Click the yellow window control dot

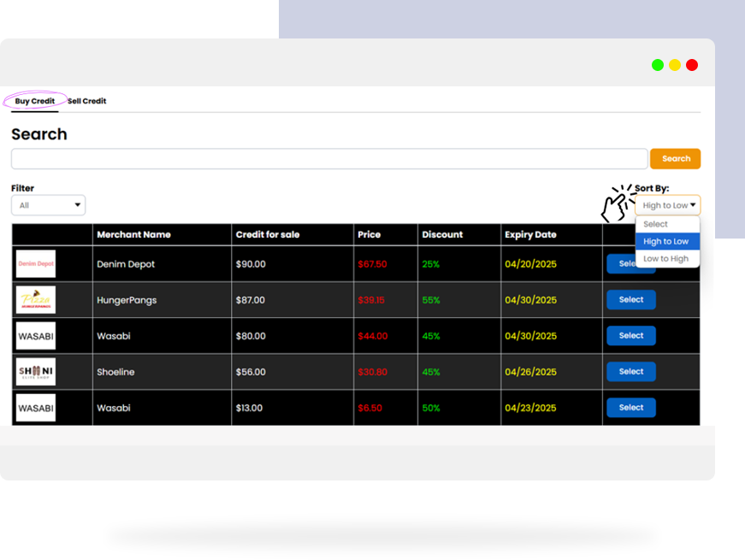click(x=675, y=65)
